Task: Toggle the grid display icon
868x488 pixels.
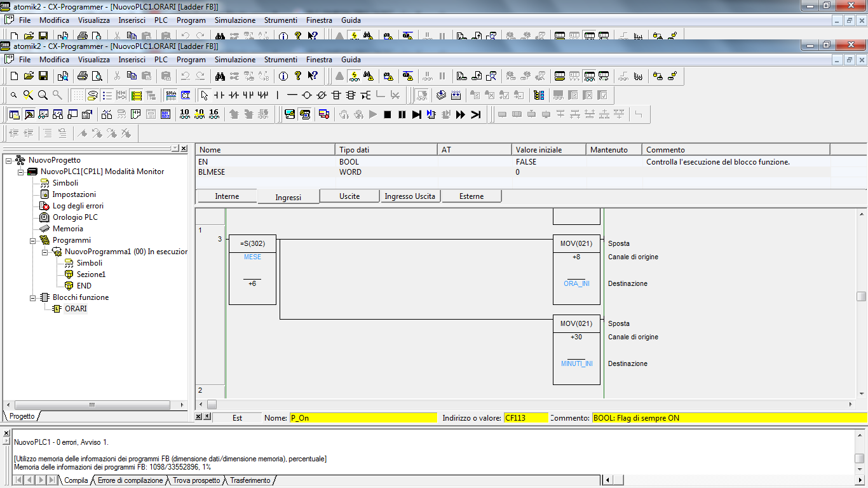Action: click(x=78, y=95)
